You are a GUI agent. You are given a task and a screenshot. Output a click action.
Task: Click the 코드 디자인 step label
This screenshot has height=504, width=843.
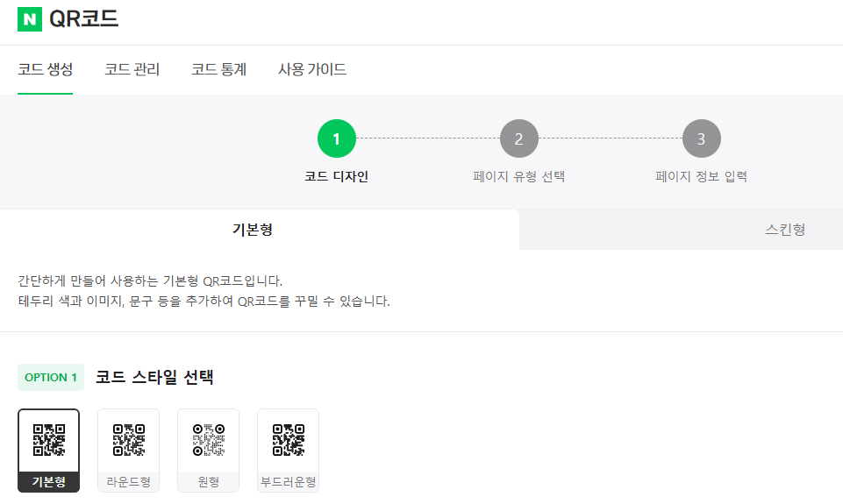[x=337, y=176]
